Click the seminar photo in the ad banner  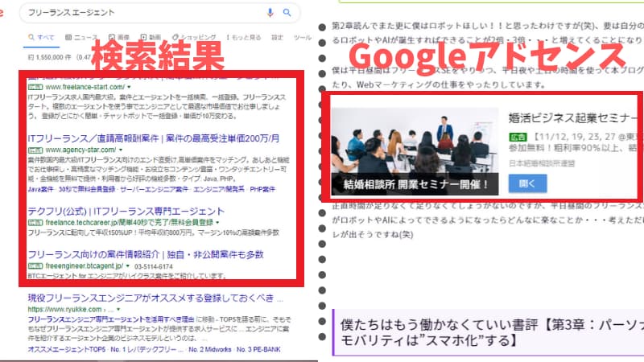coord(415,151)
